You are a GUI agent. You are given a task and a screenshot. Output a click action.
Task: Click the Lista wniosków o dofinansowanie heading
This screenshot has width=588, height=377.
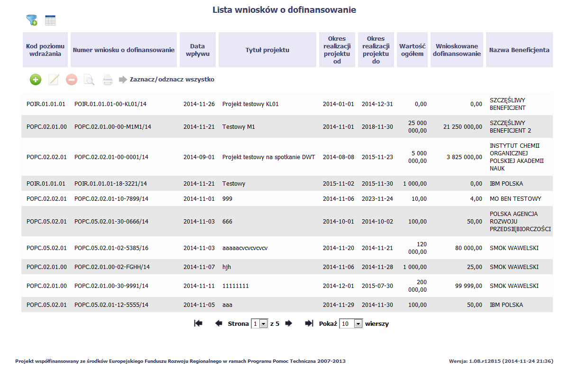point(284,9)
